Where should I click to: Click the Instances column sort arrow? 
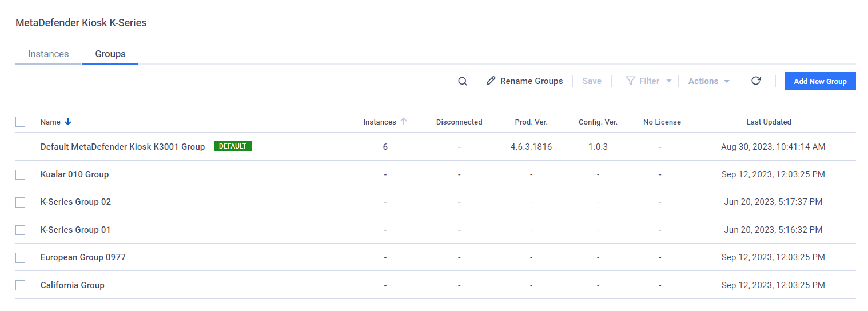(x=404, y=121)
